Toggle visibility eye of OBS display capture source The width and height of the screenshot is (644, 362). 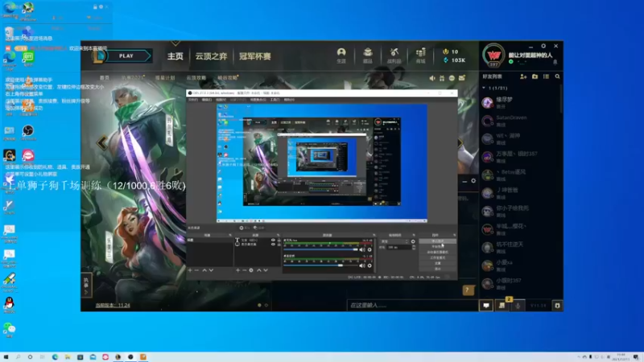click(273, 245)
